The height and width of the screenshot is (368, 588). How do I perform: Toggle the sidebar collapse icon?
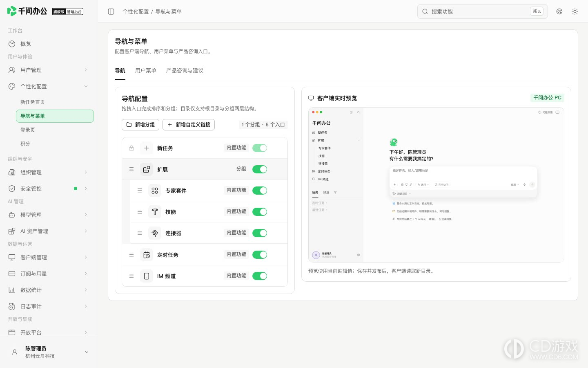pos(111,11)
